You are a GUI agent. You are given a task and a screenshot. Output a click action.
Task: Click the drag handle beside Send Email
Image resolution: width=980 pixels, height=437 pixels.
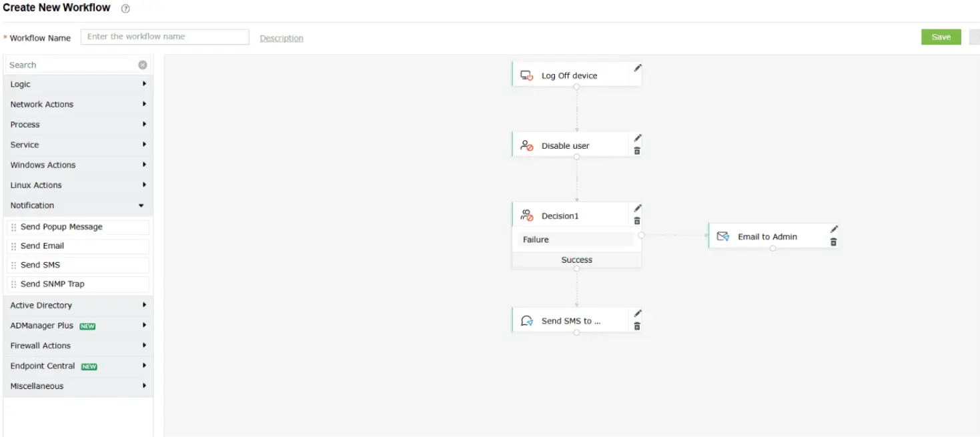pos(14,246)
